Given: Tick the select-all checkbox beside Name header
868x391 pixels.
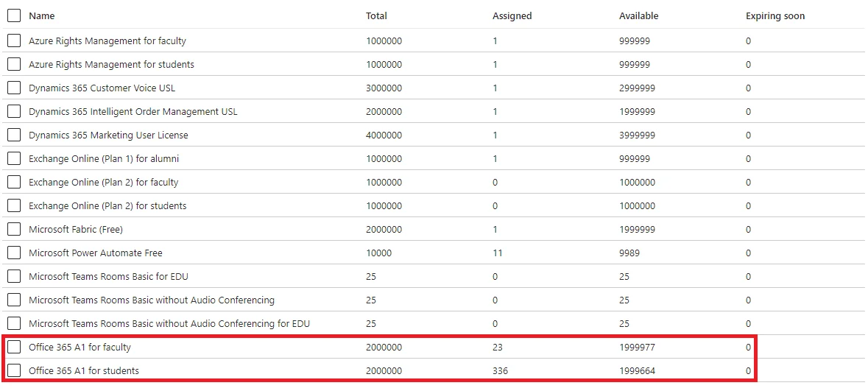Looking at the screenshot, I should click(x=15, y=15).
